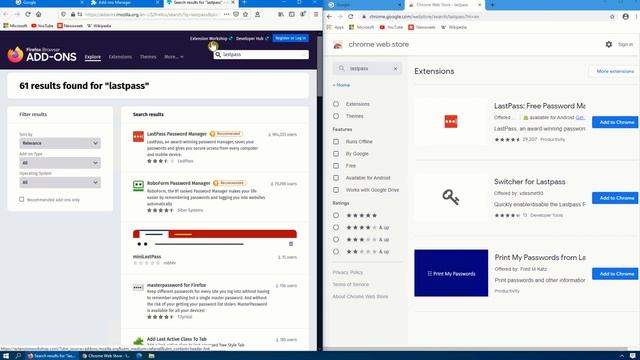Viewport: 640px width, 360px height.
Task: Check the By Google feature box
Action: [336, 154]
